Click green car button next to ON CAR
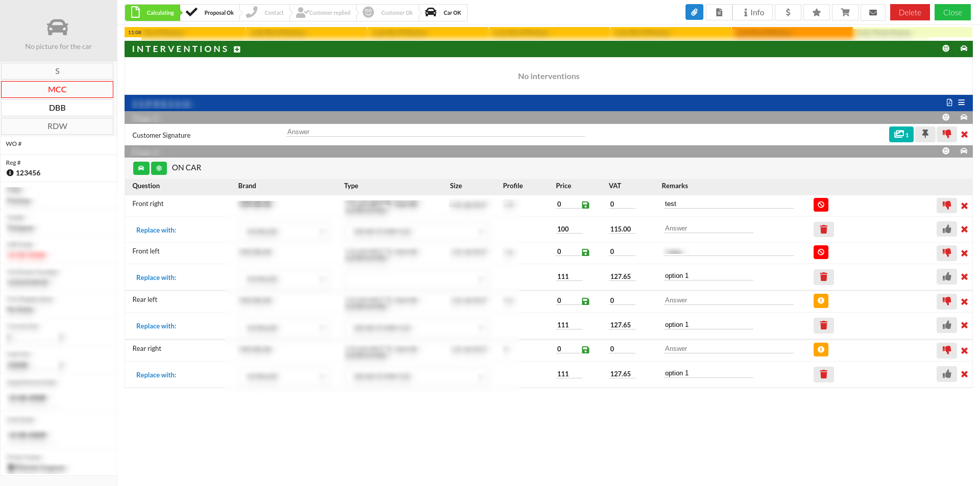Image resolution: width=980 pixels, height=486 pixels. [141, 168]
